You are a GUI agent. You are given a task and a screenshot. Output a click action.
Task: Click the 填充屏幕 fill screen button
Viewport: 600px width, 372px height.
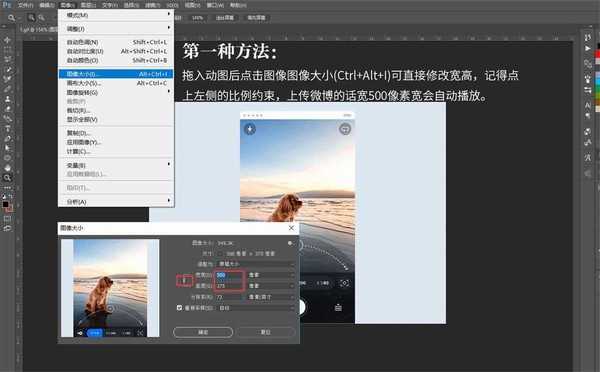click(256, 18)
